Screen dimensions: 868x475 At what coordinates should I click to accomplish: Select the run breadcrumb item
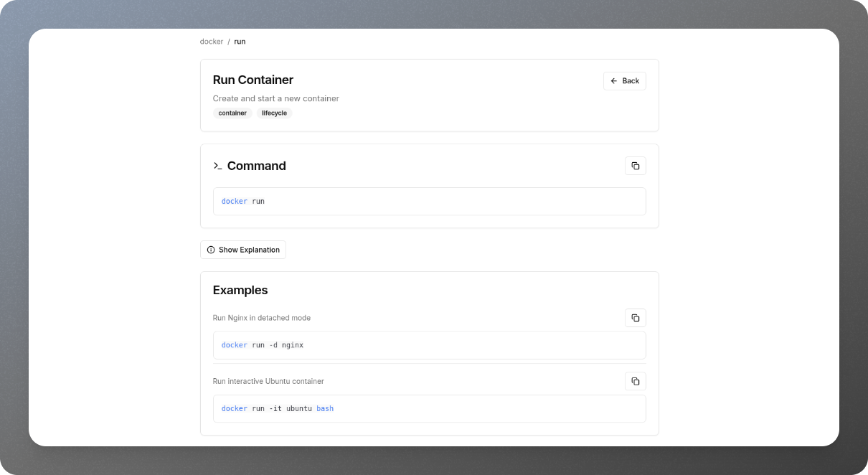pyautogui.click(x=240, y=42)
